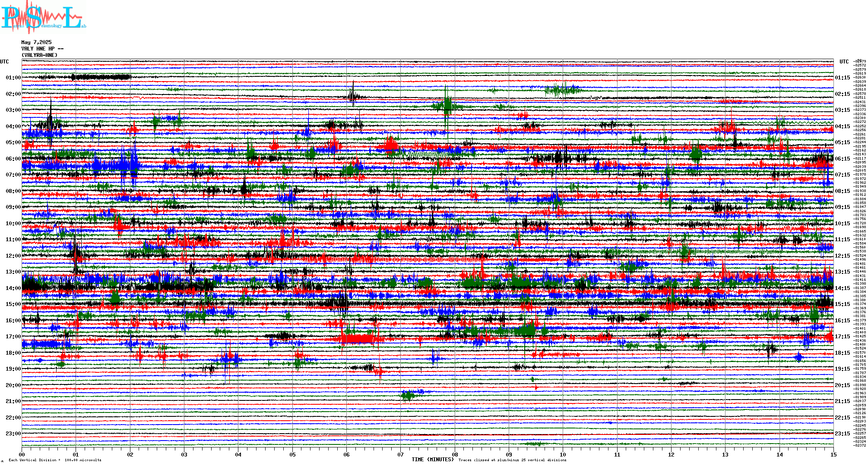Click the UTC label on the left side
Viewport: 868px width, 466px height.
(x=4, y=62)
